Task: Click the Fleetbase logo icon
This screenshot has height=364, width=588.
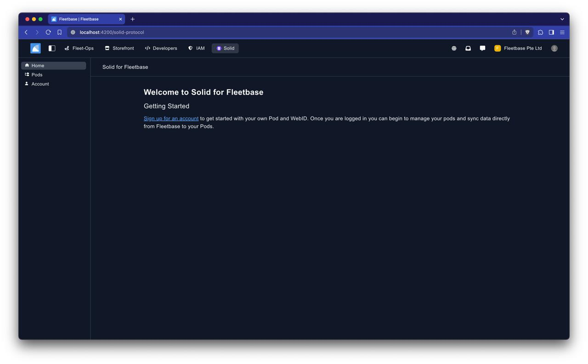Action: pyautogui.click(x=35, y=48)
